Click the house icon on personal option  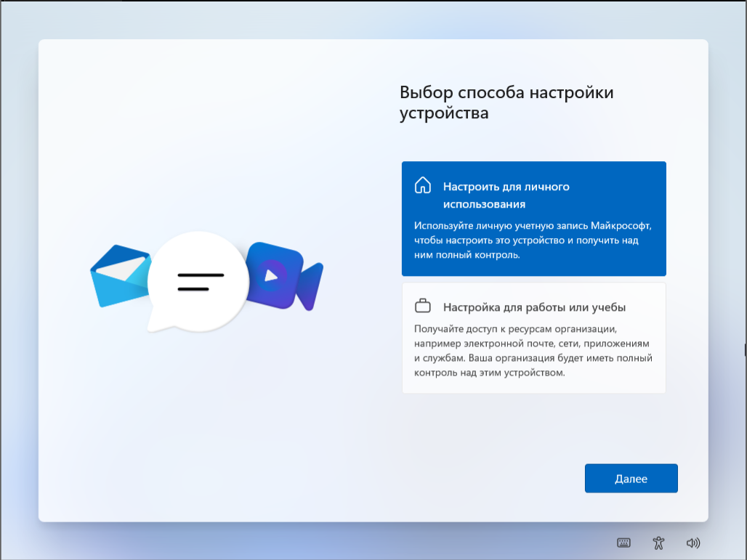click(423, 185)
